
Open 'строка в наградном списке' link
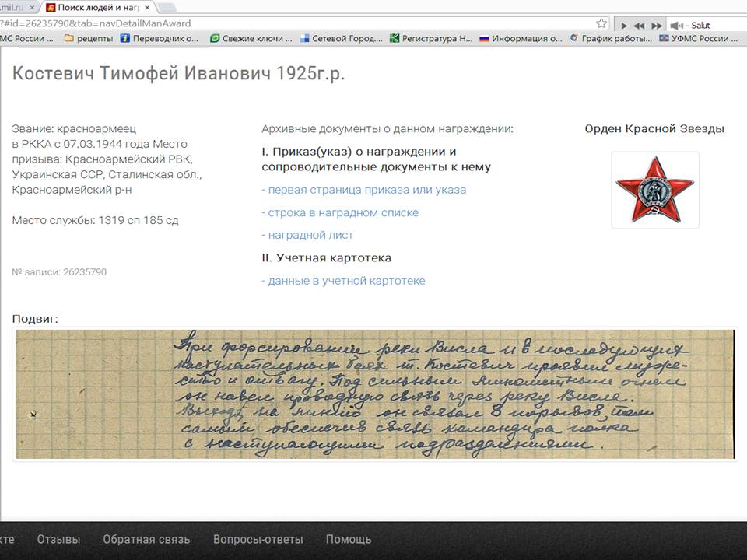pyautogui.click(x=340, y=212)
